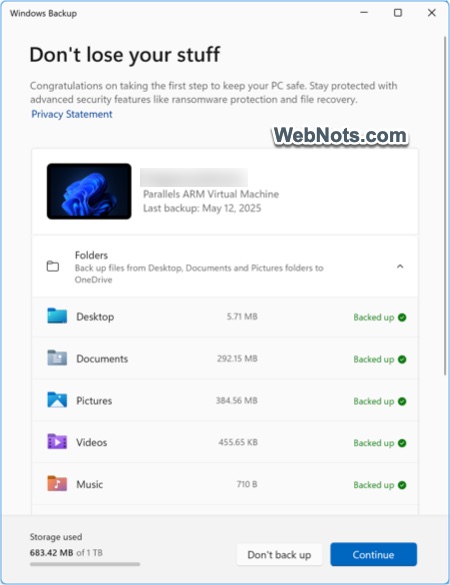Click Backed up status for Music
The image size is (450, 585).
click(374, 485)
